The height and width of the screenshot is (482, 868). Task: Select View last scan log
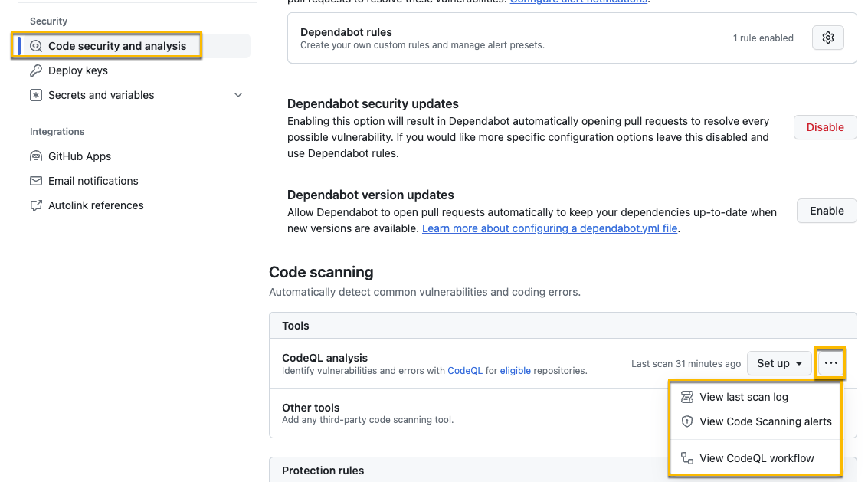coord(743,397)
